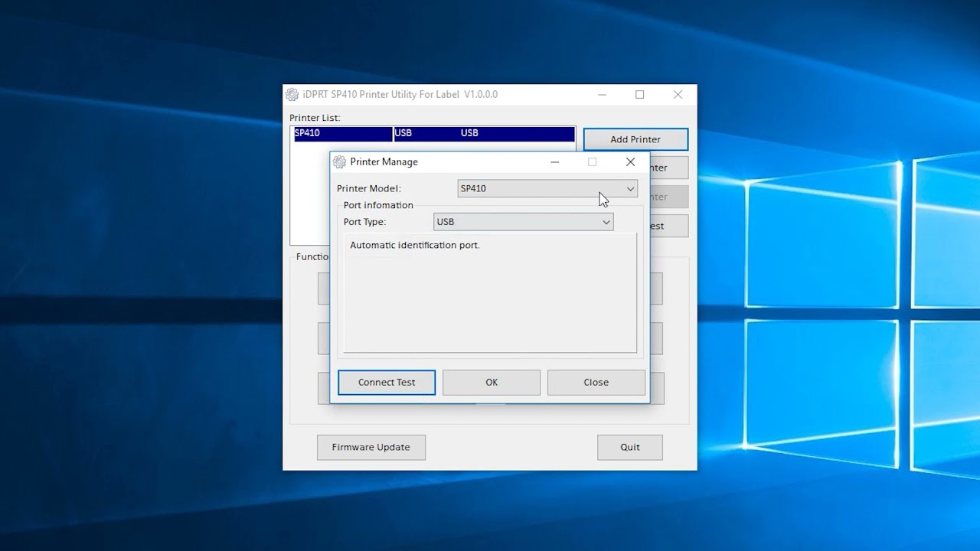Minimize the Printer Manage dialog
This screenshot has height=551, width=980.
pos(555,162)
